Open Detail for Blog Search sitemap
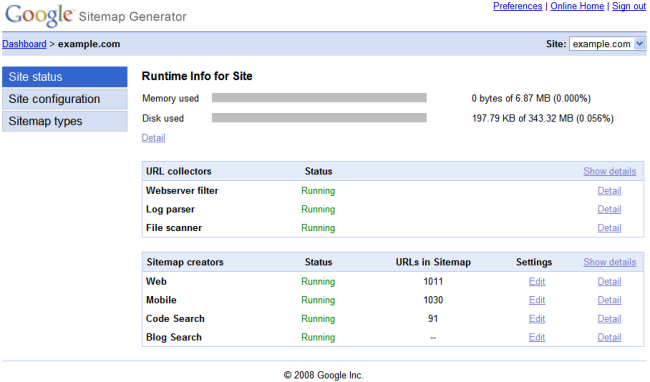Viewport: 650px width, 382px height. 609,337
